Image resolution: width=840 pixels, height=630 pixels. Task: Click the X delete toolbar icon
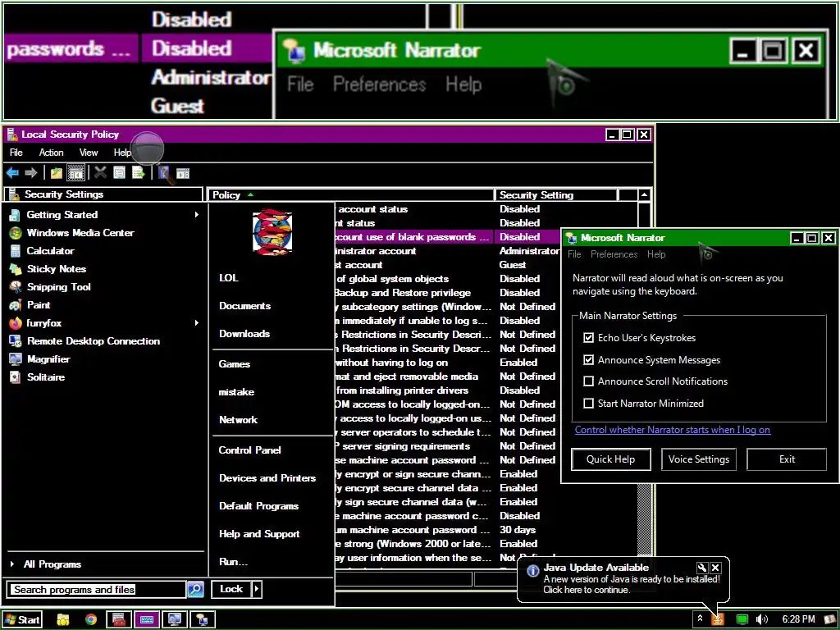coord(100,172)
